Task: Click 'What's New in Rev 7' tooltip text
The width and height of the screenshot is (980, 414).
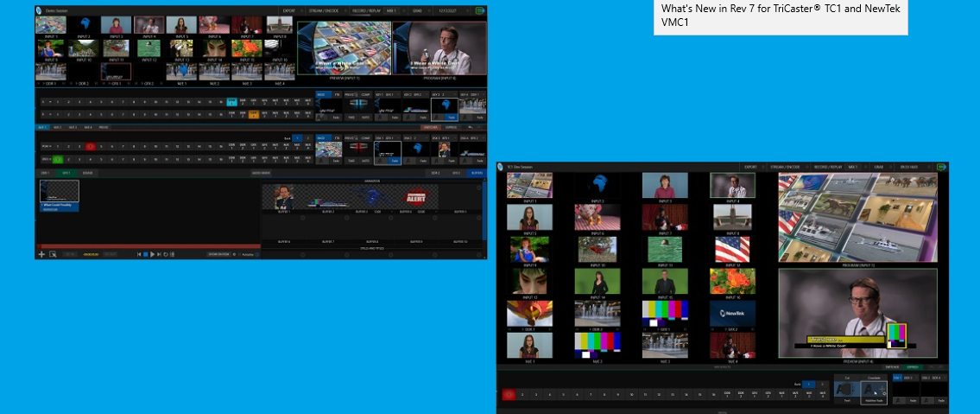Action: pyautogui.click(x=781, y=15)
